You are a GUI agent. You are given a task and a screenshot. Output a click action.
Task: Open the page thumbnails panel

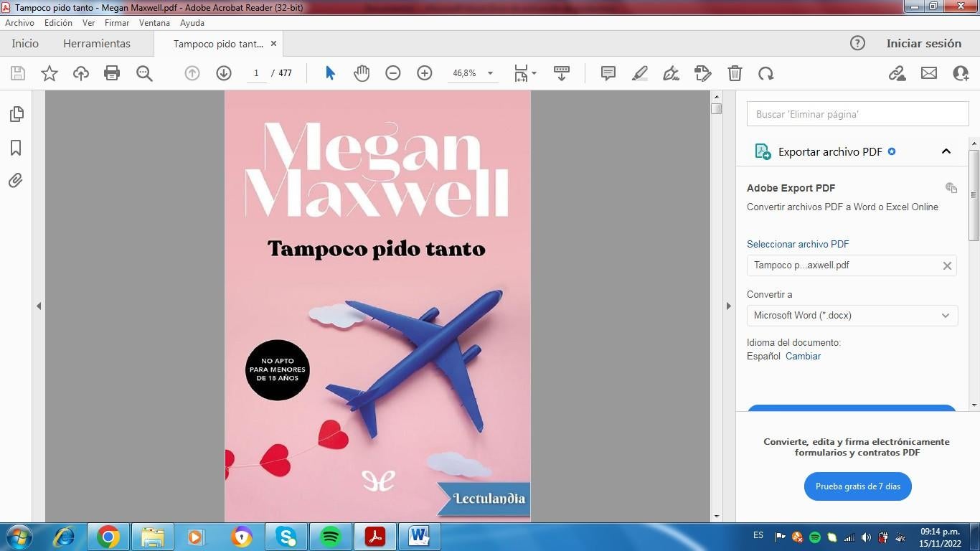coord(16,114)
